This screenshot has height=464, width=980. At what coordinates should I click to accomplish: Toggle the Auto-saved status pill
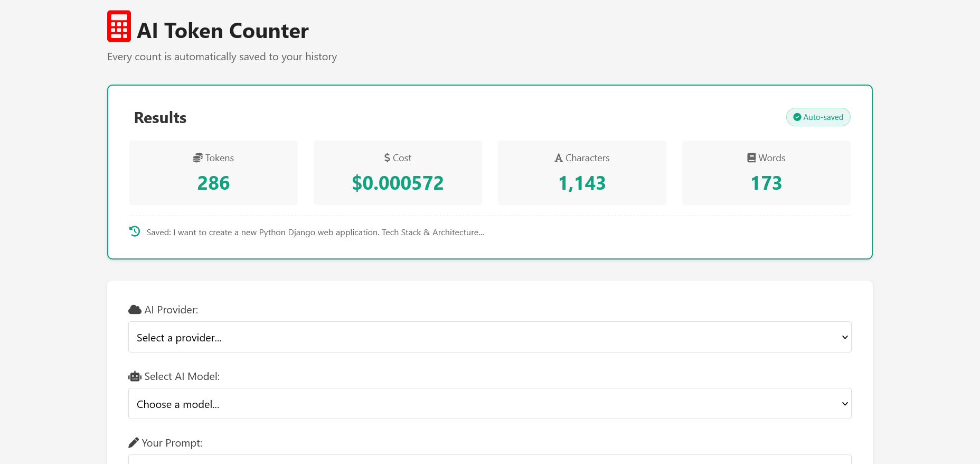(x=818, y=117)
